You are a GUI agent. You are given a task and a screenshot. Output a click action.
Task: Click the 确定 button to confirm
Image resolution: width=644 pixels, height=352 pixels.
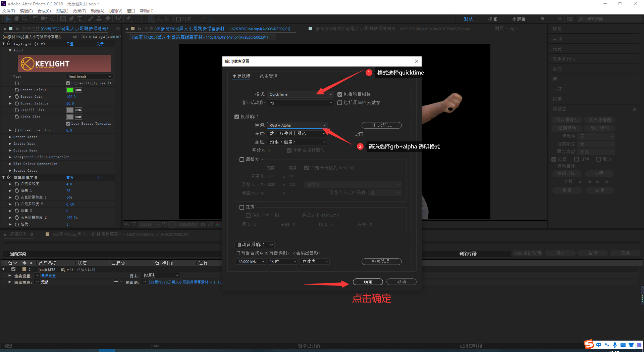[x=368, y=282]
